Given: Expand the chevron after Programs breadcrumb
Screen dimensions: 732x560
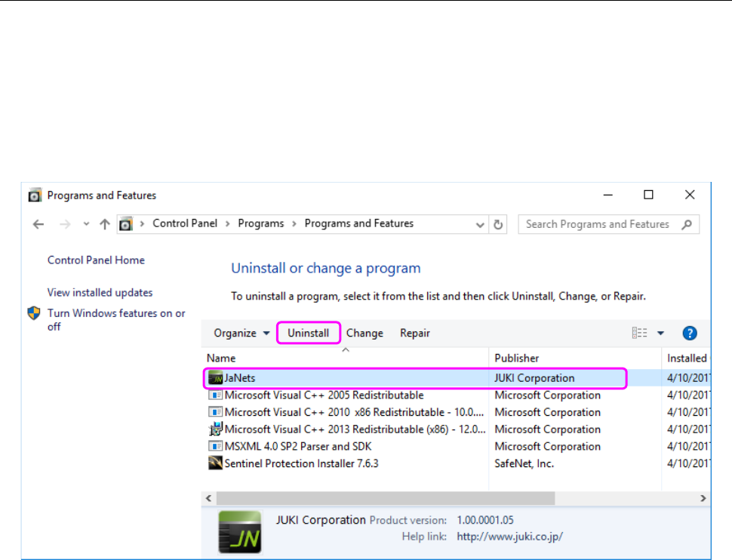Looking at the screenshot, I should (294, 224).
